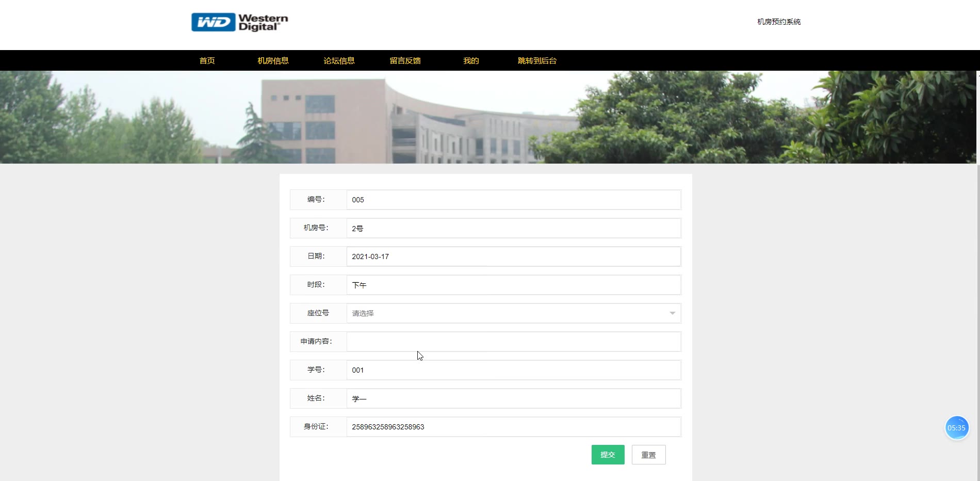Click the 身份证: label
980x481 pixels.
click(316, 427)
